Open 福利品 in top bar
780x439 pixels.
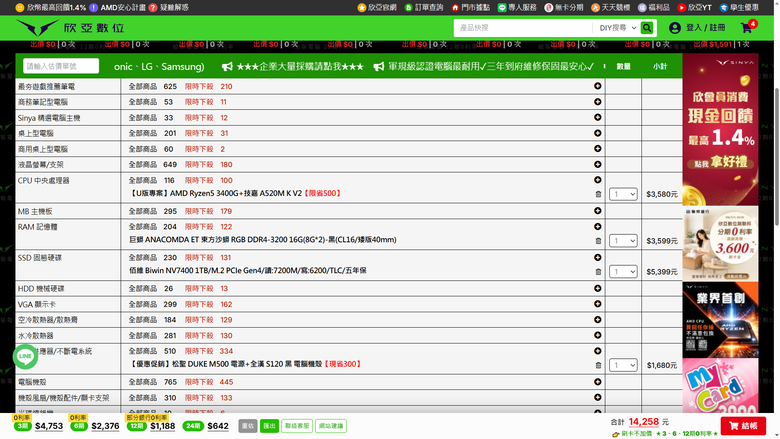(x=654, y=7)
